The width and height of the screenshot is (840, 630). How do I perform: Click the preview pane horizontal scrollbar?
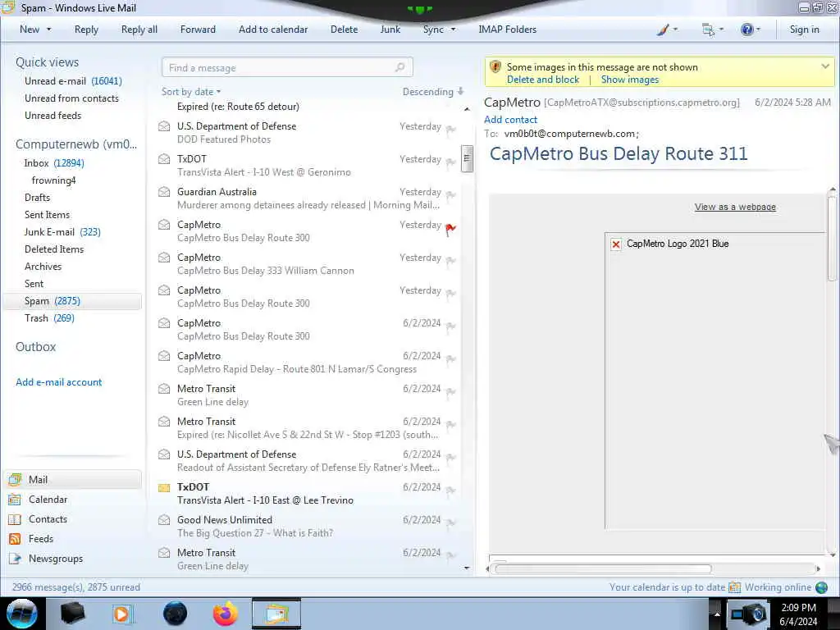click(603, 569)
